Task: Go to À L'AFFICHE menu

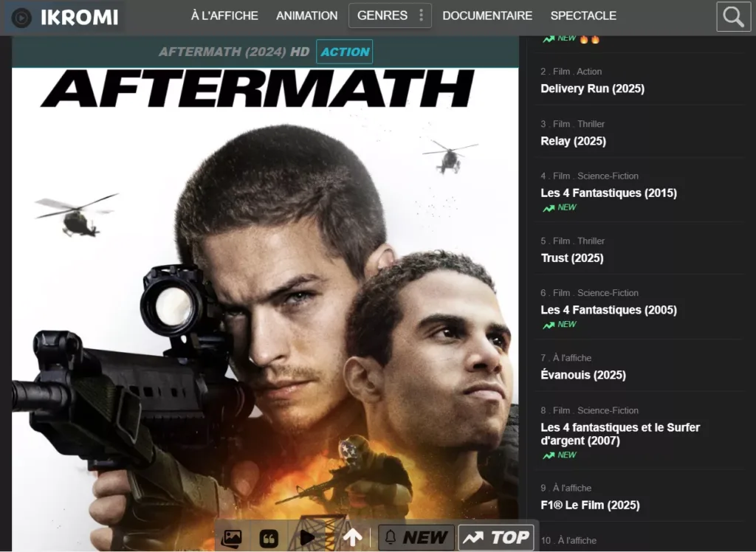Action: tap(224, 16)
